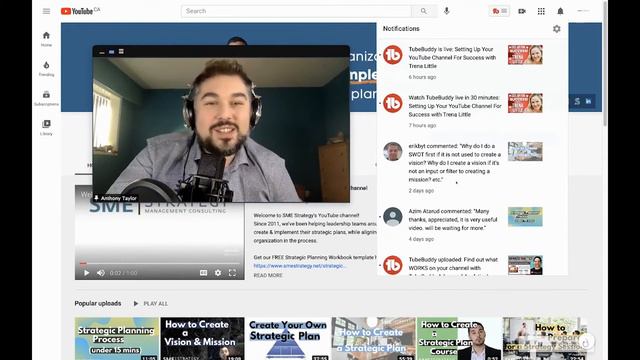
Task: Open the YouTube apps grid
Action: pos(541,11)
